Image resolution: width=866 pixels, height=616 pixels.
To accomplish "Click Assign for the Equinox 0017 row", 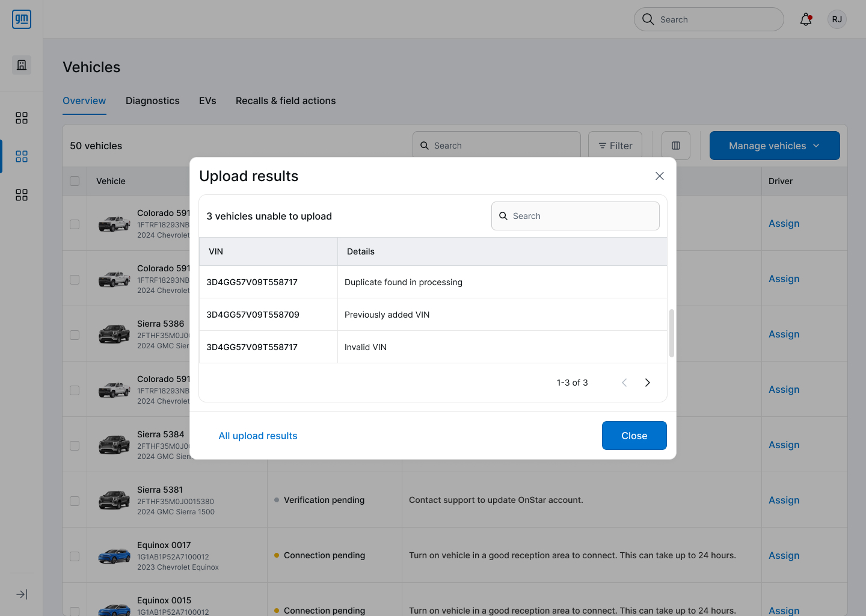I will [784, 555].
